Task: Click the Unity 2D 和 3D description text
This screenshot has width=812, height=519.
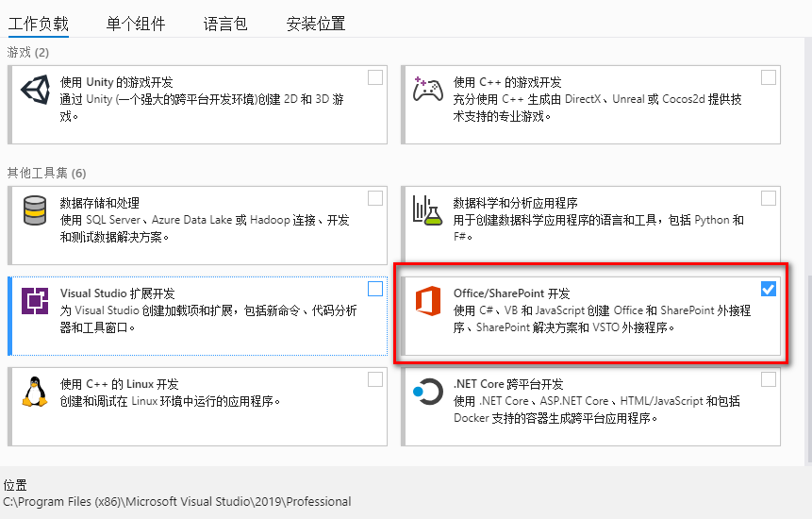Action: (x=202, y=108)
